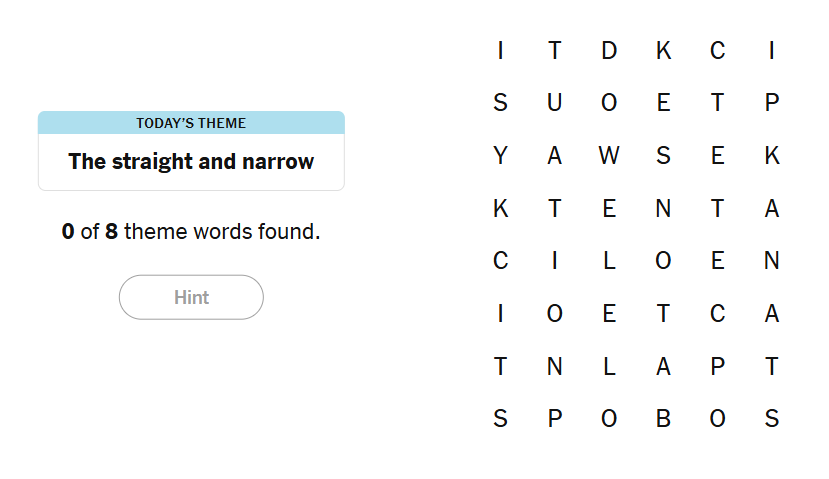Image resolution: width=829 pixels, height=479 pixels.
Task: Pick the S in the third row
Action: [663, 156]
